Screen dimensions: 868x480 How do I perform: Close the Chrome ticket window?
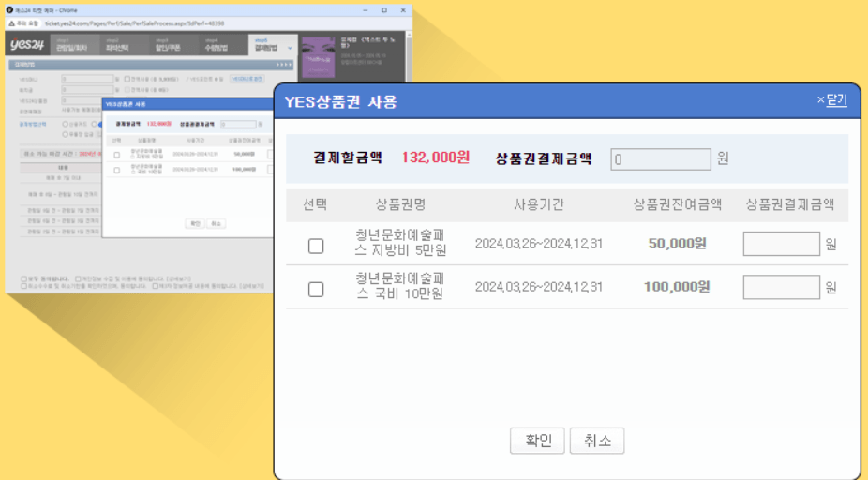pos(403,10)
